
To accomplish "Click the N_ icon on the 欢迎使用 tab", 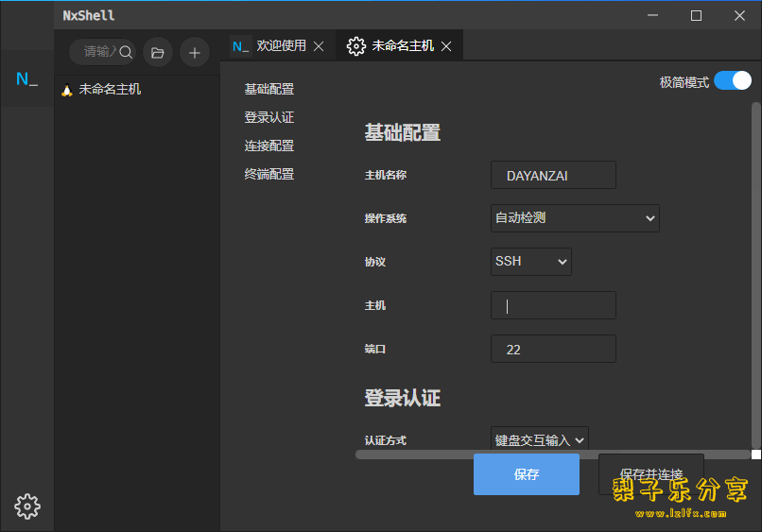I will click(x=240, y=46).
